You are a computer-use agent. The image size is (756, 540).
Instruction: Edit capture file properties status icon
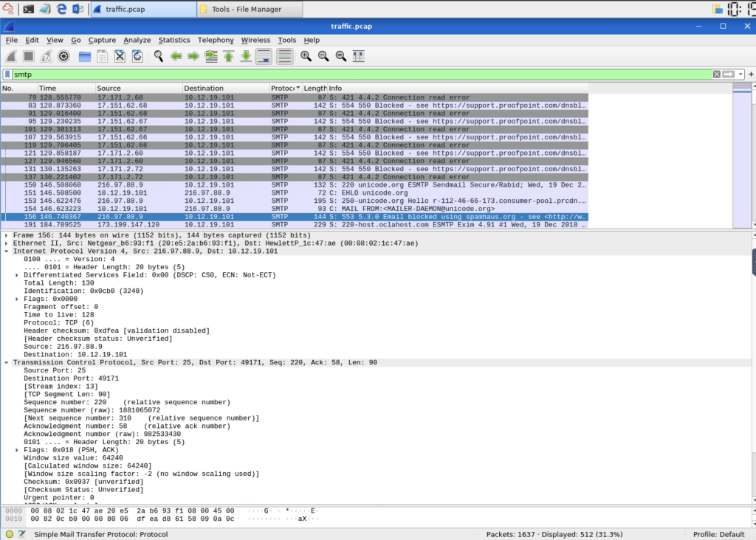(x=21, y=534)
